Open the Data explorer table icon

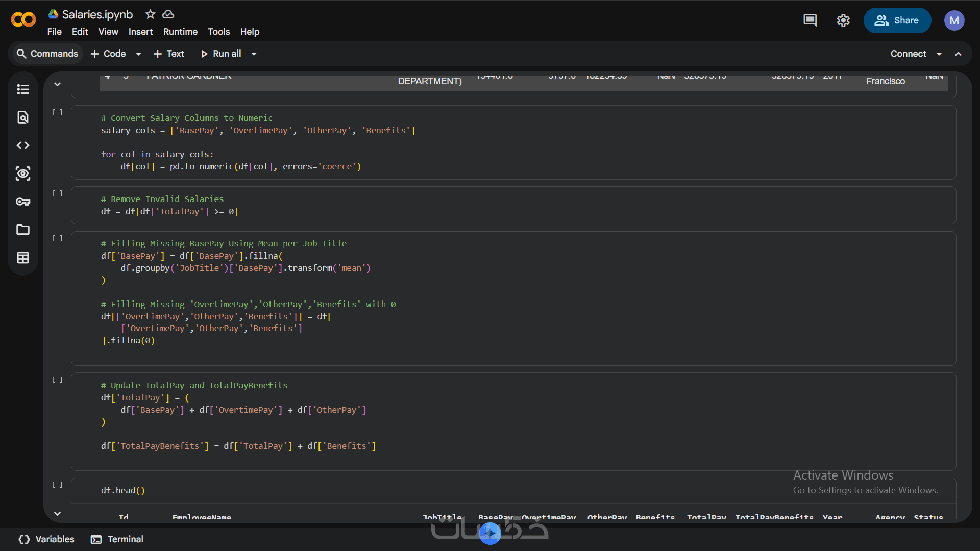point(23,258)
